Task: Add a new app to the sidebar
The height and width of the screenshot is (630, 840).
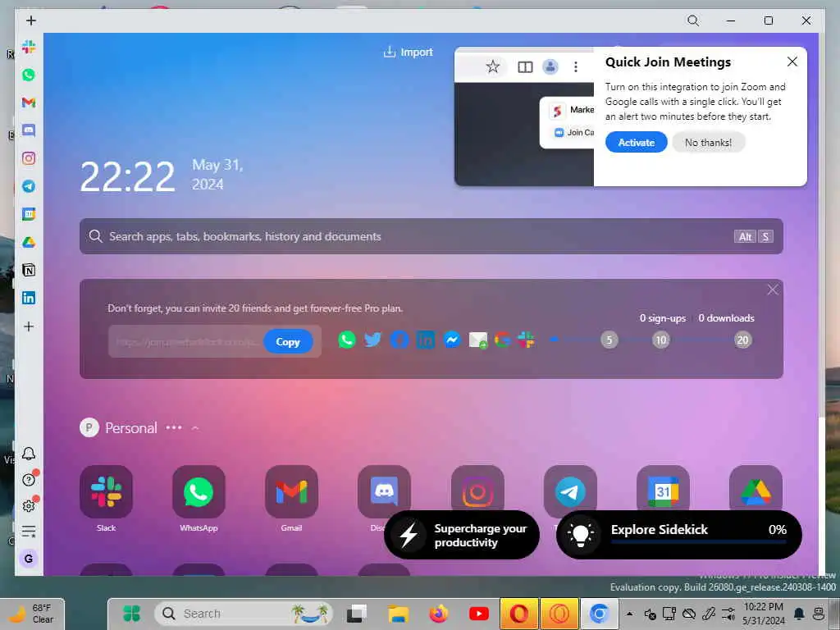Action: (x=29, y=326)
